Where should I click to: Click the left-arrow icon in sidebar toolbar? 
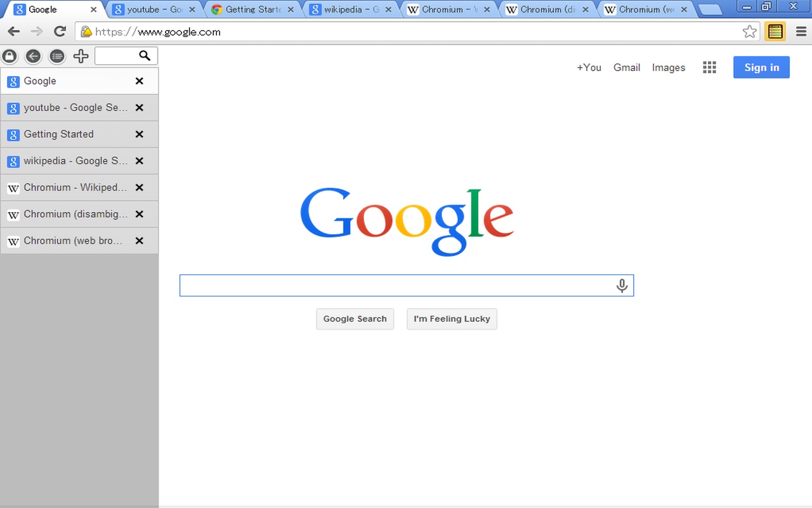33,57
